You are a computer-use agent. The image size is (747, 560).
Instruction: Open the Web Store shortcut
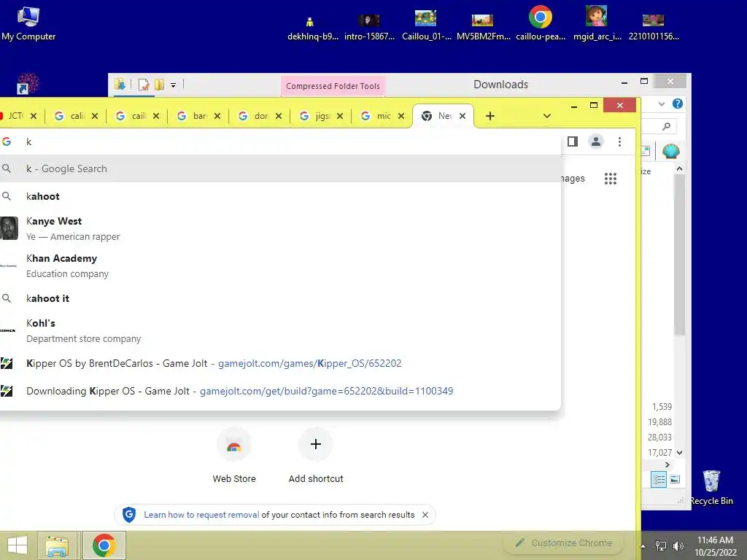point(234,456)
